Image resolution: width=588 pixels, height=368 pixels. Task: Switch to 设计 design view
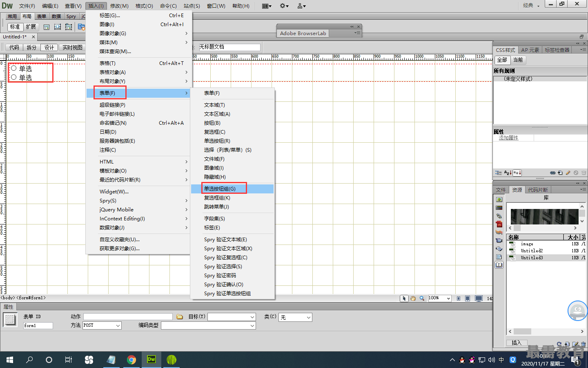(49, 47)
